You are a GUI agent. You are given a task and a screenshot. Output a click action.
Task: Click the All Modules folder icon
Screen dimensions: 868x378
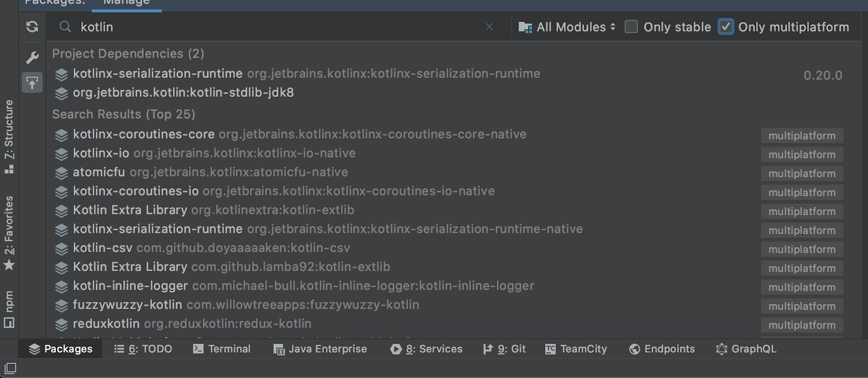pos(525,27)
